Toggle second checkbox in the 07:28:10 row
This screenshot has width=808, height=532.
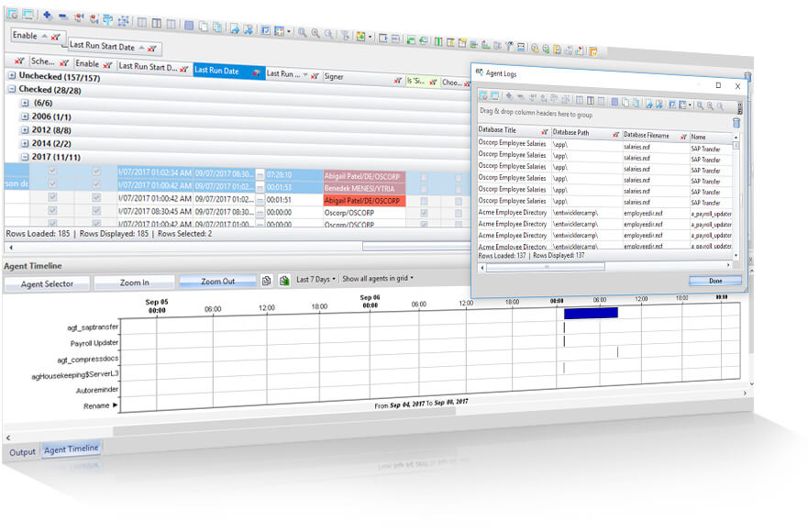tap(96, 172)
